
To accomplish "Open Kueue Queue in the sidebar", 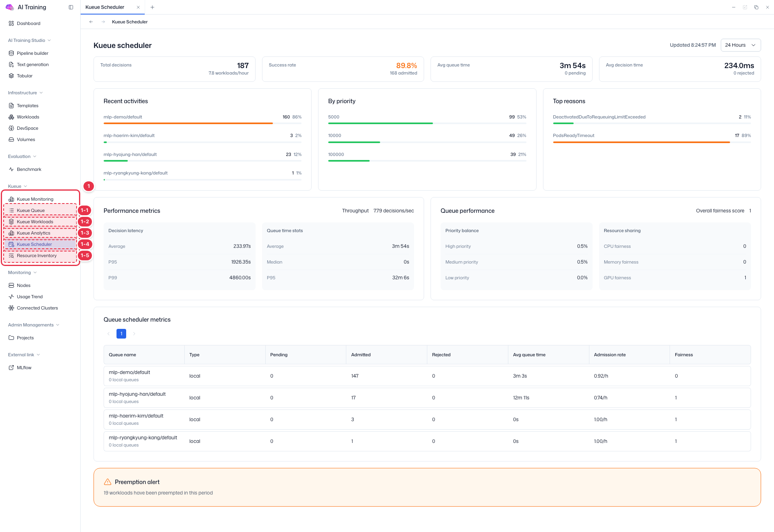I will (x=40, y=210).
